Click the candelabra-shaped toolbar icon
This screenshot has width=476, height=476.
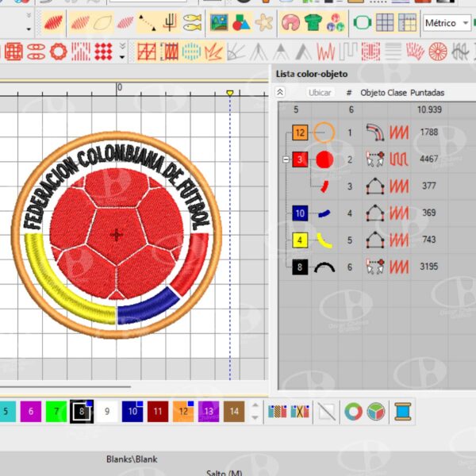tap(170, 22)
